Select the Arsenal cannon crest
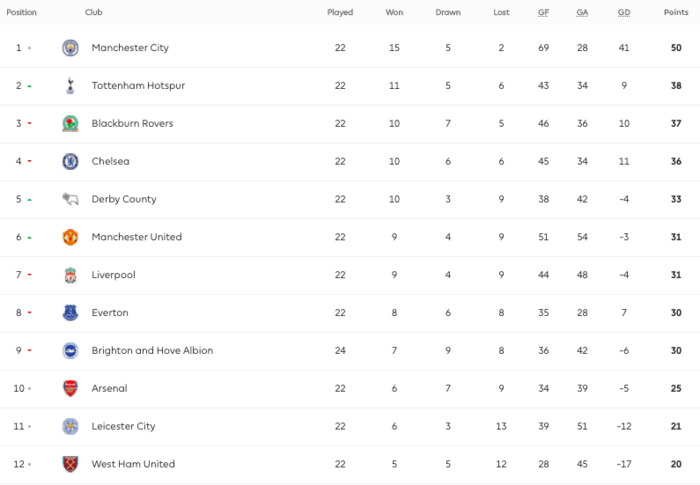The height and width of the screenshot is (485, 700). [70, 389]
